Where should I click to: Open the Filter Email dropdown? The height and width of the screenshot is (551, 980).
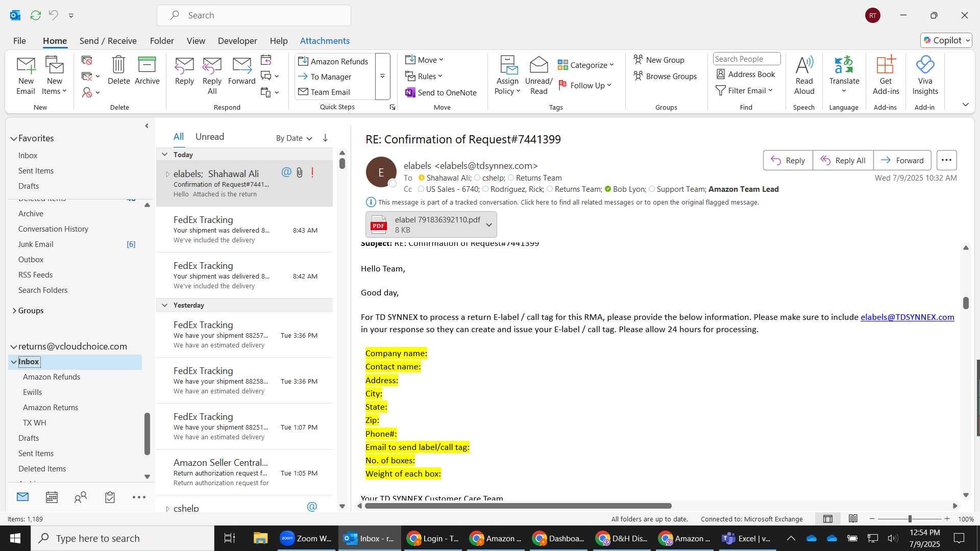(745, 90)
